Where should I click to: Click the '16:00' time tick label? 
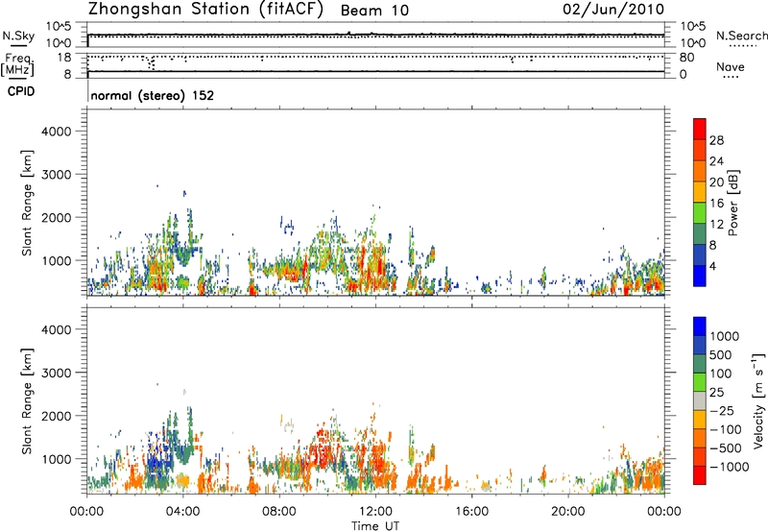471,512
